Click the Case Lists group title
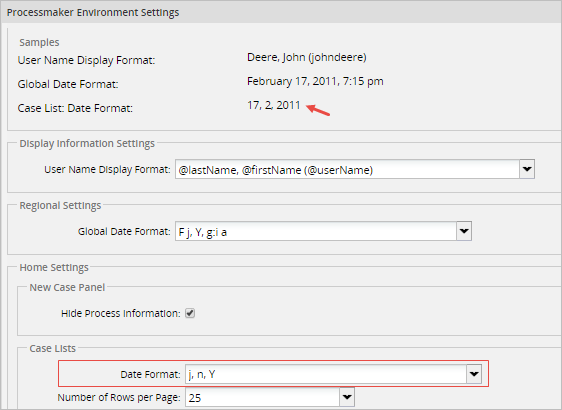The height and width of the screenshot is (410, 562). (x=52, y=348)
